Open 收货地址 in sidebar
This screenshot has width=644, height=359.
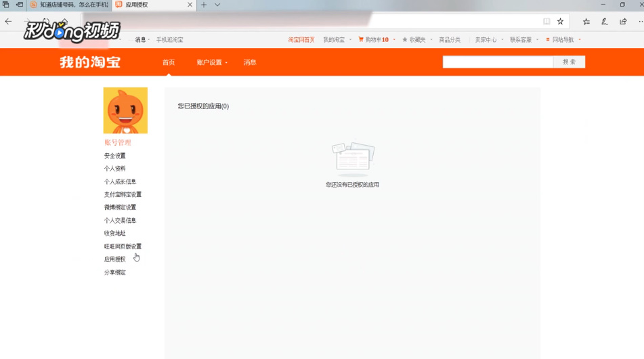[x=114, y=233]
